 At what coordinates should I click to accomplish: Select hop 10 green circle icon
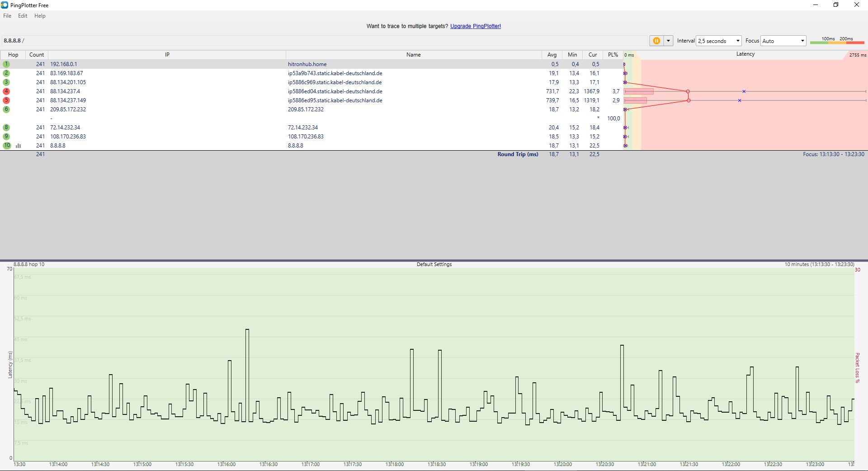point(7,146)
